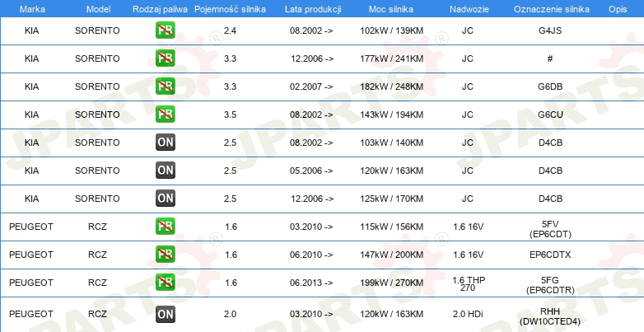Screen dimensions: 644x332
Task: Click production date 06.2013 ->
Action: (311, 283)
